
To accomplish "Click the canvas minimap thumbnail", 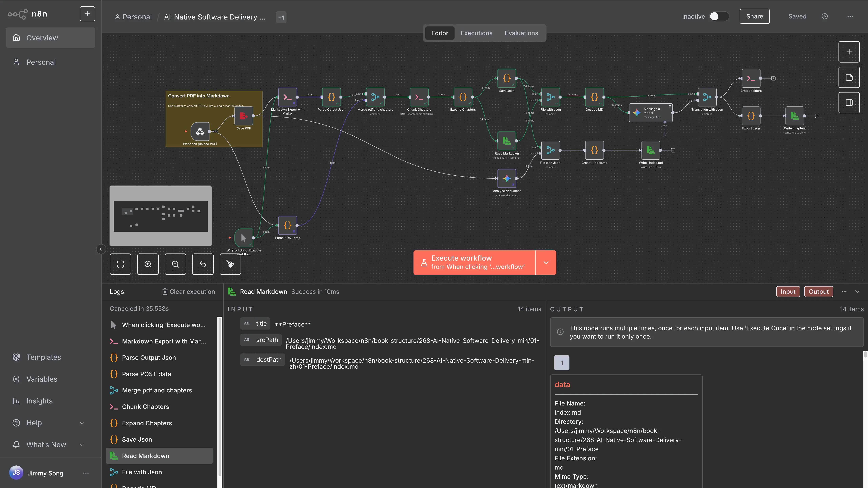I will click(161, 216).
